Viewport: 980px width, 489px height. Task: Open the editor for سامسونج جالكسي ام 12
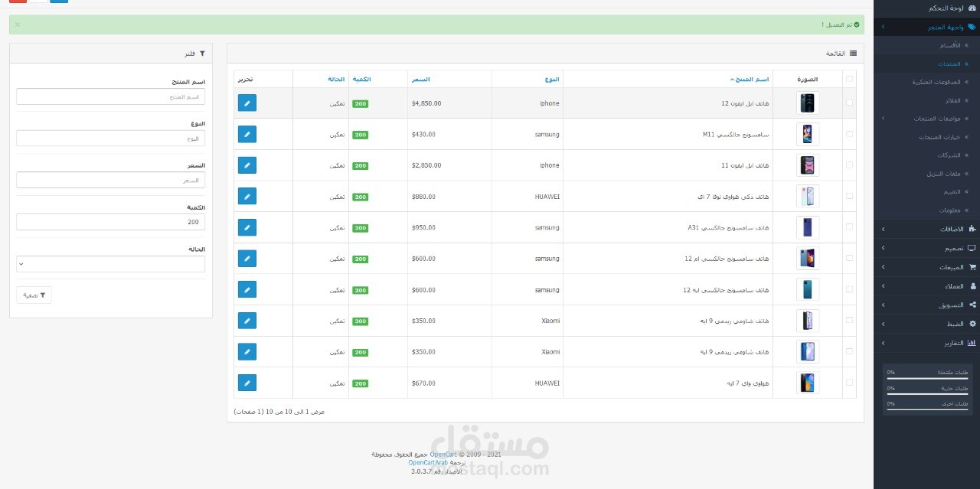247,259
